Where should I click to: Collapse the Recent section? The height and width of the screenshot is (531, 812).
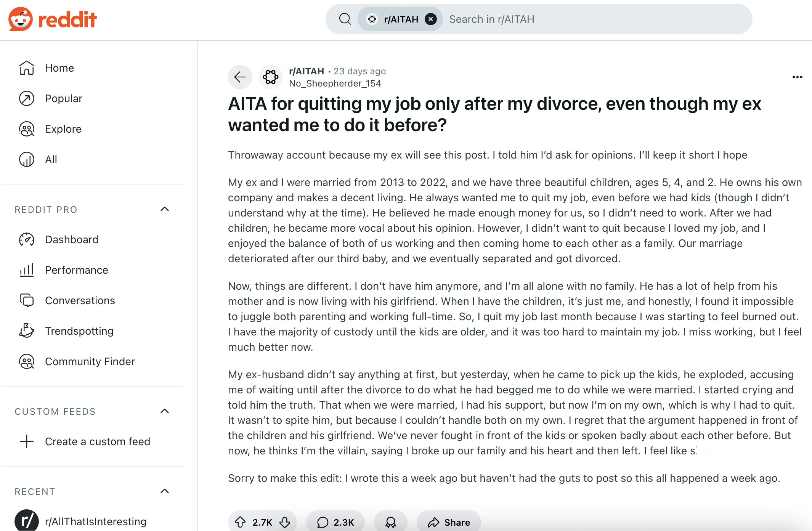point(165,491)
